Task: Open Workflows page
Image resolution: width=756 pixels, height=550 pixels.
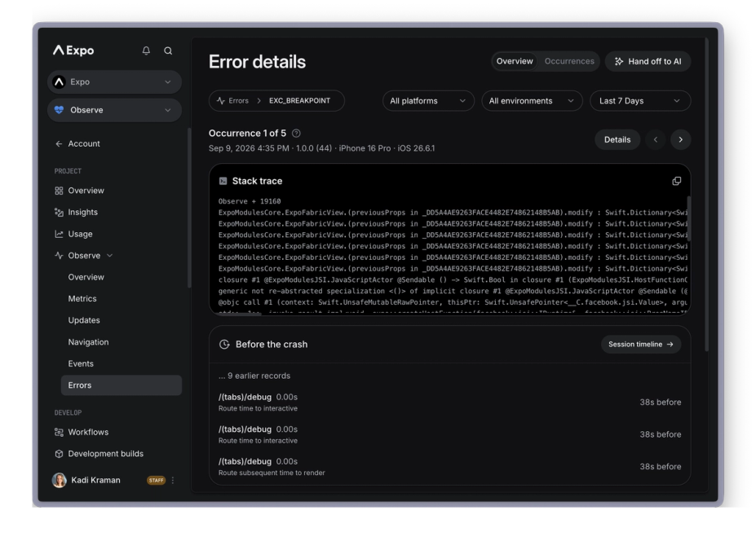Action: (x=88, y=432)
